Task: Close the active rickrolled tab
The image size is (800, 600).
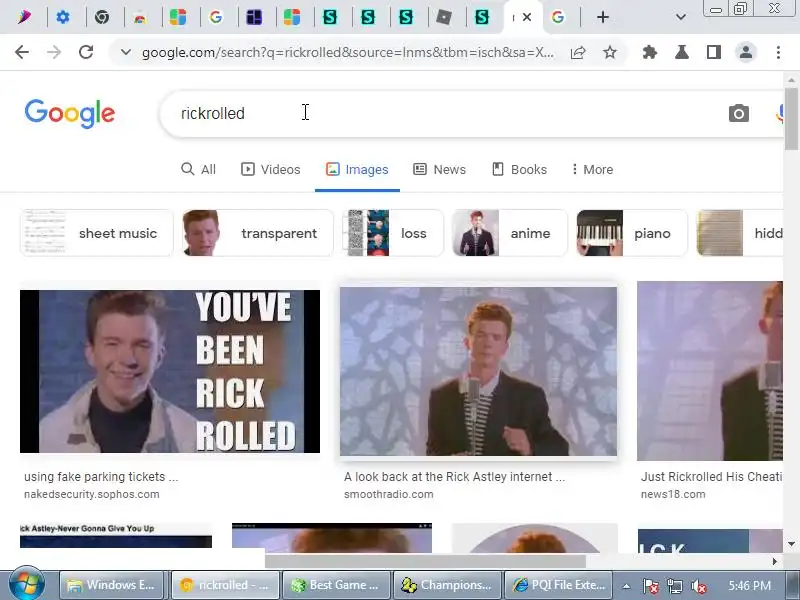Action: 527,17
